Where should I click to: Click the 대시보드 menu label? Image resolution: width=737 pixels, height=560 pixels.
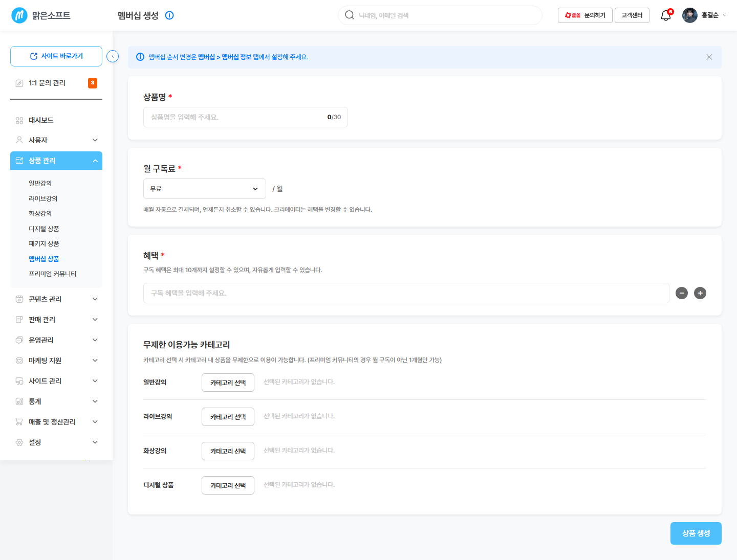[41, 121]
